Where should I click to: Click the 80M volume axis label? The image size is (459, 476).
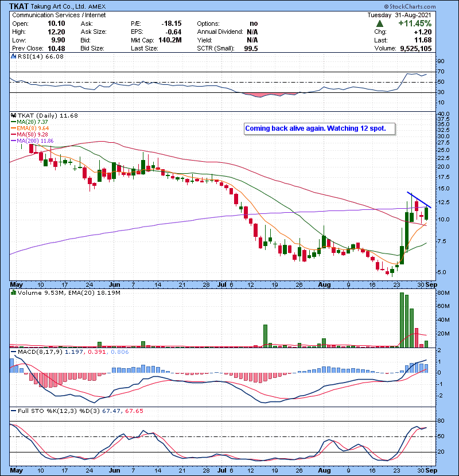coord(444,293)
